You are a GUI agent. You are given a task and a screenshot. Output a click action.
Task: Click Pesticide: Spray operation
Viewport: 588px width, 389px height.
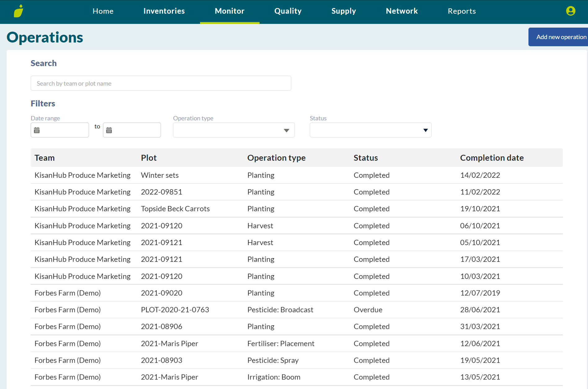click(273, 360)
